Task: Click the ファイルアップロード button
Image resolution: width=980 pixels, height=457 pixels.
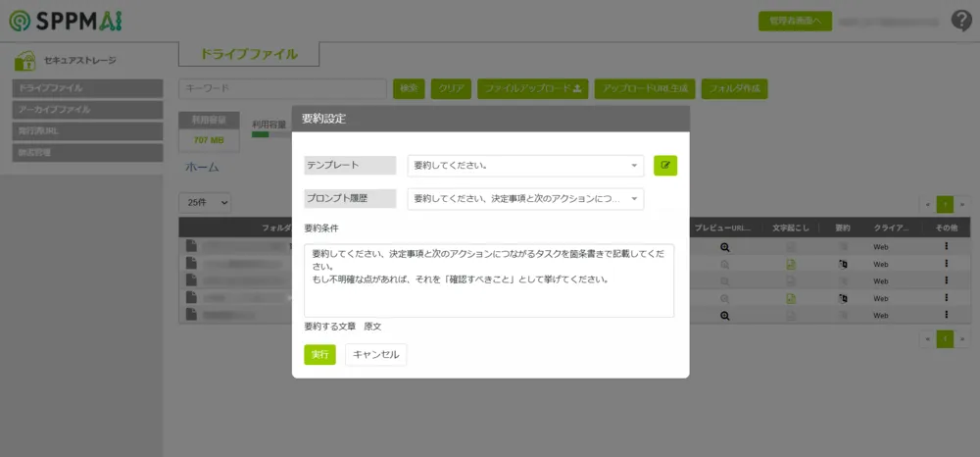Action: [533, 89]
